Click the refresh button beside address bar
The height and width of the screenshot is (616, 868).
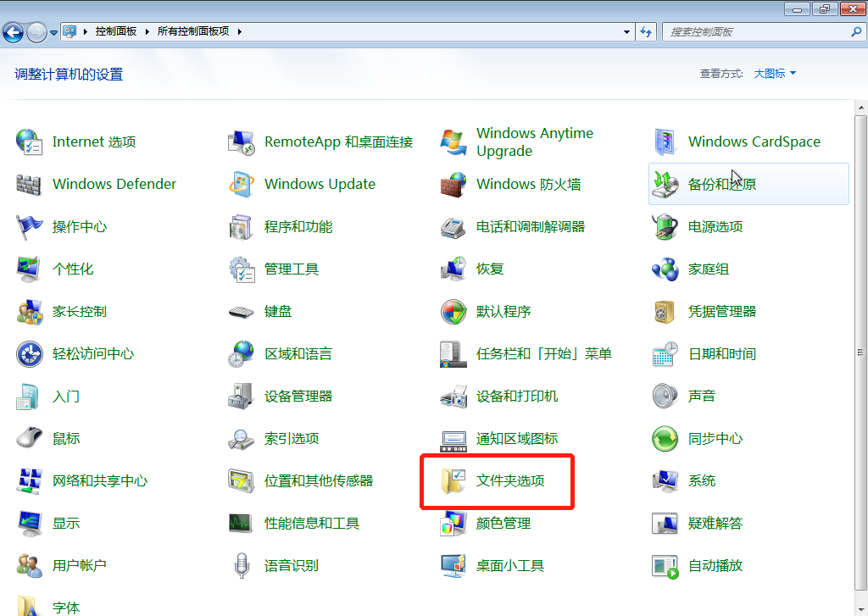[647, 32]
